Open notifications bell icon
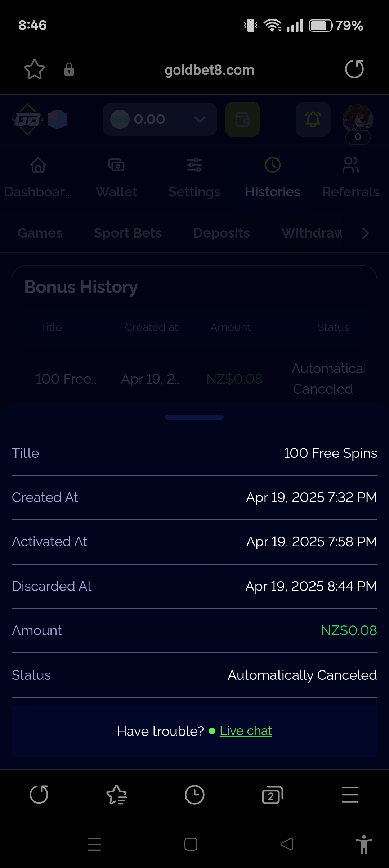389x868 pixels. [x=313, y=119]
